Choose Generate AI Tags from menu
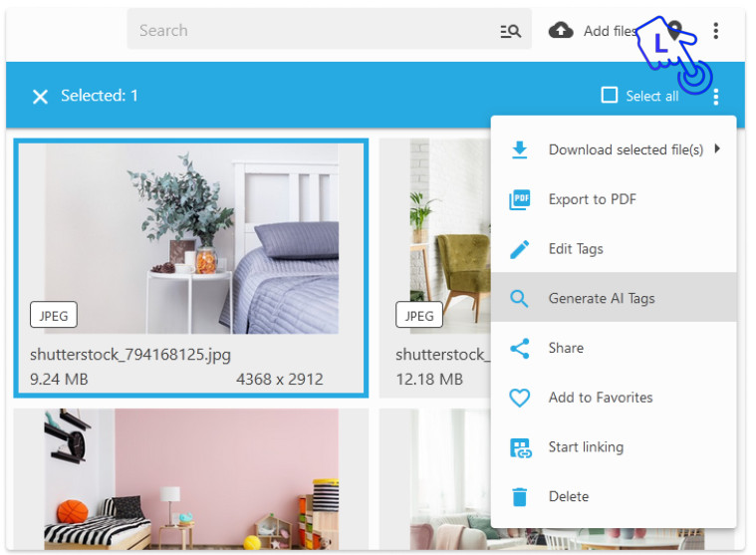756x555 pixels. pyautogui.click(x=602, y=298)
